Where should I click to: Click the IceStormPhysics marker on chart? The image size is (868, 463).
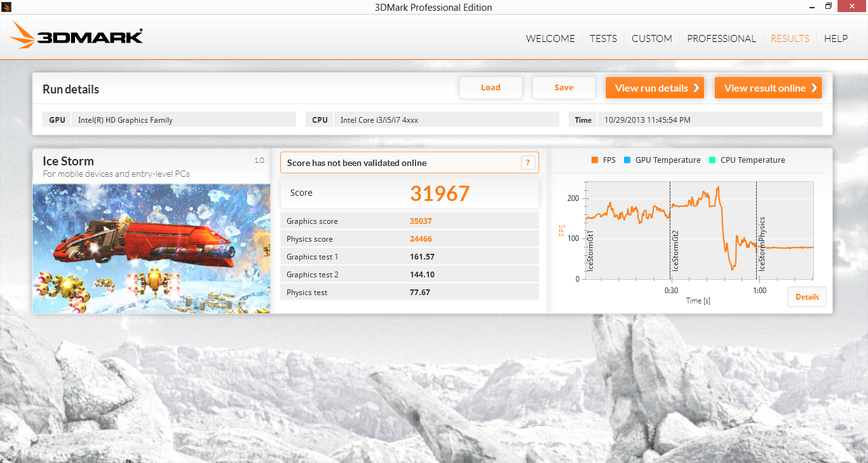(761, 244)
